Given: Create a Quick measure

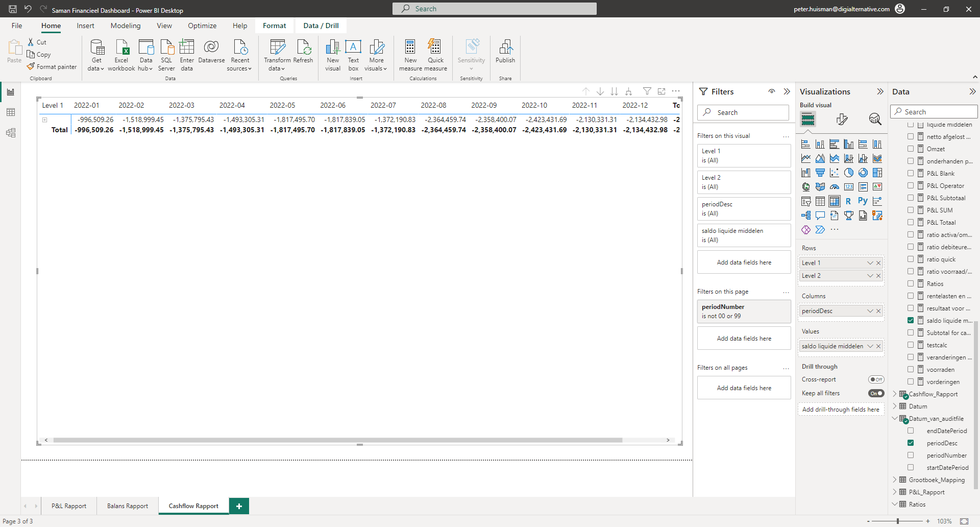Looking at the screenshot, I should 435,55.
